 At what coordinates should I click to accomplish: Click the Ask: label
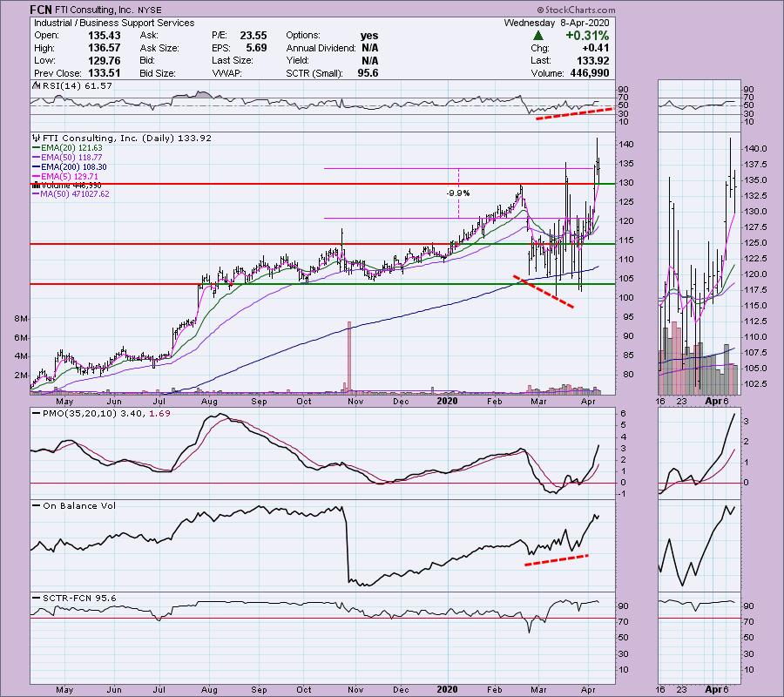(149, 36)
